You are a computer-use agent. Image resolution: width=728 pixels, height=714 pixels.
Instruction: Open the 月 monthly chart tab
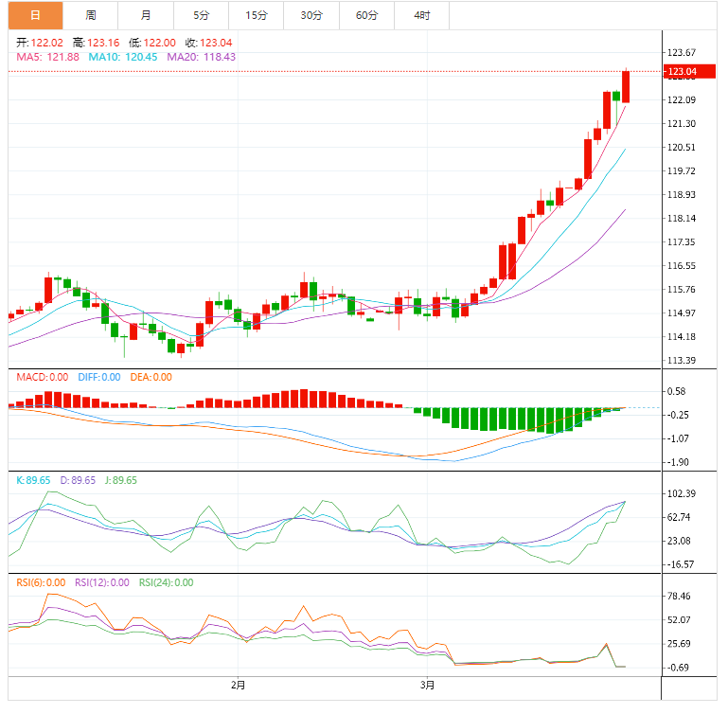coord(145,15)
